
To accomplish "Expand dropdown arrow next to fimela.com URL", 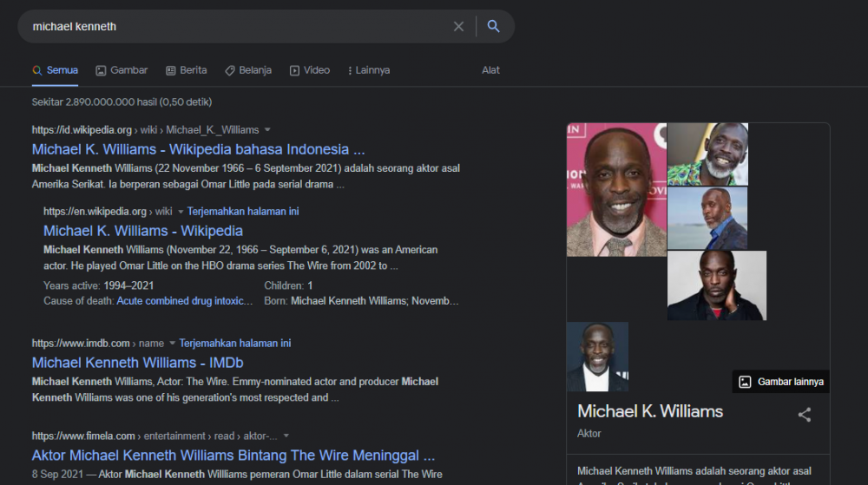I will pos(286,436).
